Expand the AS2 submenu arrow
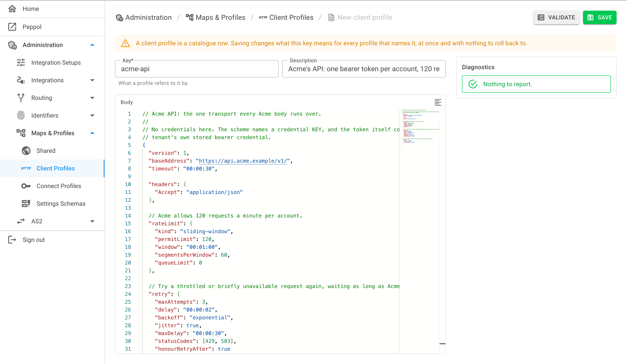Image resolution: width=627 pixels, height=364 pixels. click(x=92, y=221)
